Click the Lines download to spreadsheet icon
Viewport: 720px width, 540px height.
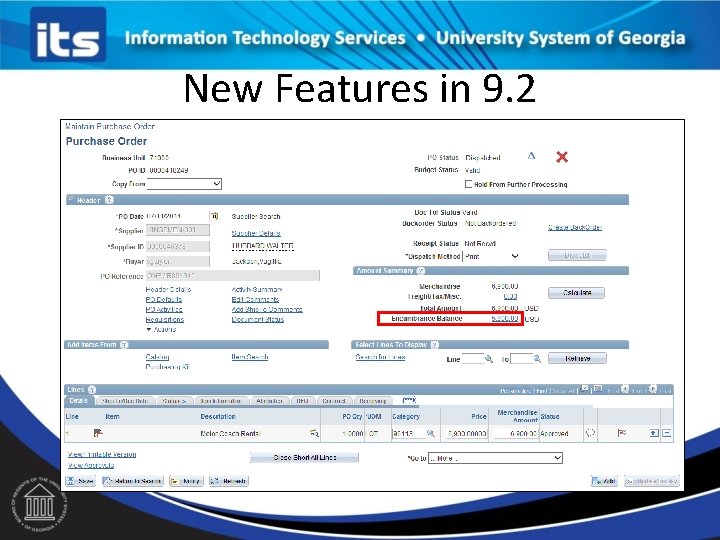pos(597,389)
